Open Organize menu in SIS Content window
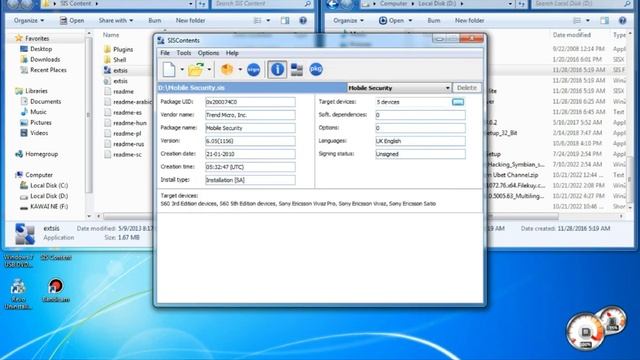This screenshot has height=360, width=640. 29,20
